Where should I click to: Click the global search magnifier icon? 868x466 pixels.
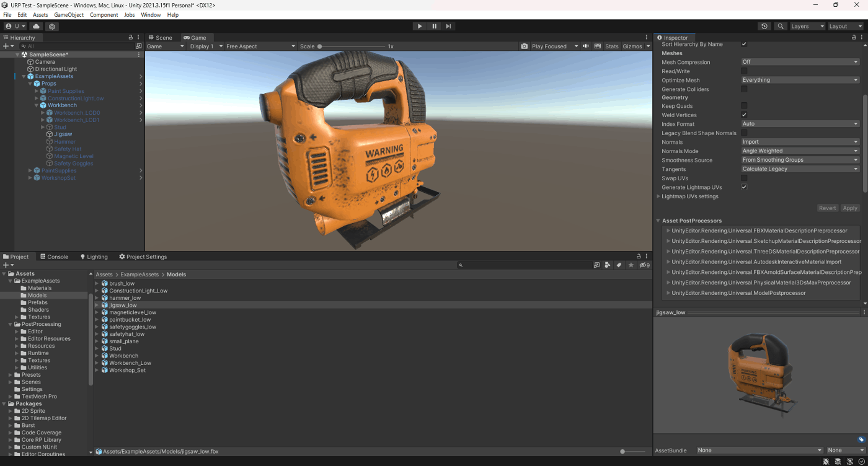[x=781, y=27]
